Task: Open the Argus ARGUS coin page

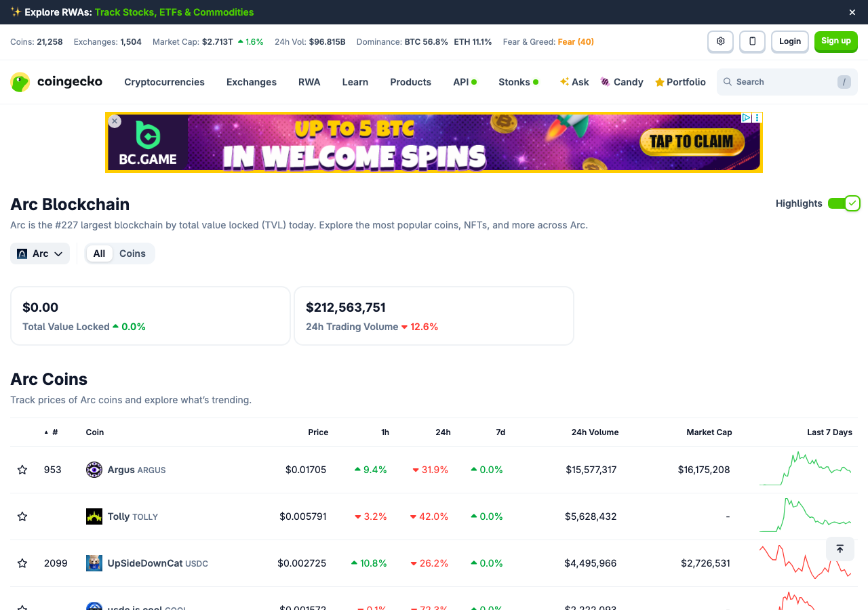Action: 136,470
